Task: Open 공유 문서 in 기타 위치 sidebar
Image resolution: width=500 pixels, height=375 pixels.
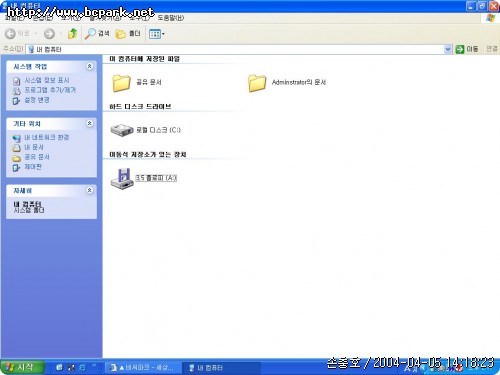Action: pos(37,157)
